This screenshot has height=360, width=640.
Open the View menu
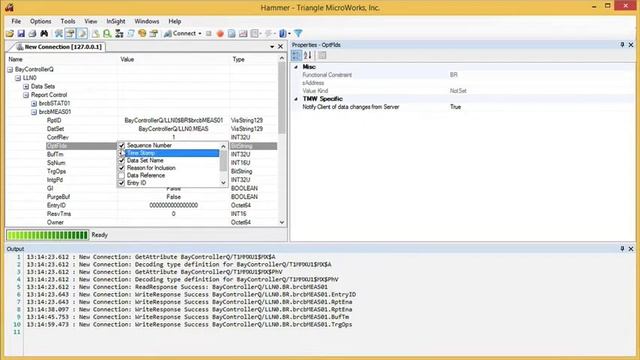(91, 21)
